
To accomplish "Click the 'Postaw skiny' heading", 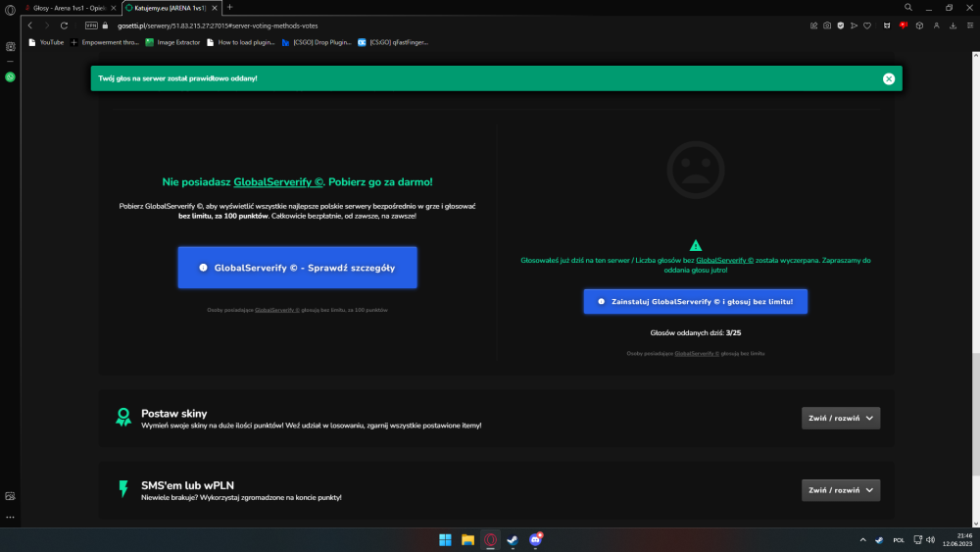I will [x=173, y=413].
